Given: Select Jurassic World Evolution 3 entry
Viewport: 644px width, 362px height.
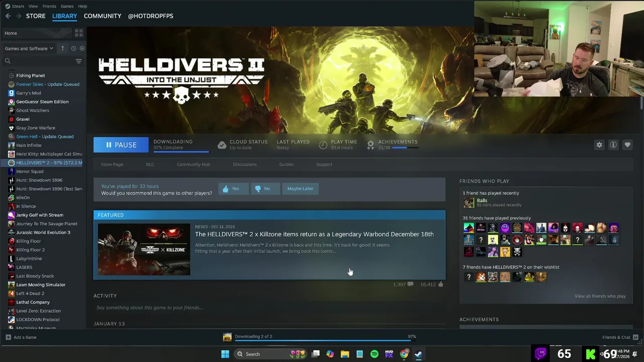Looking at the screenshot, I should pos(43,232).
